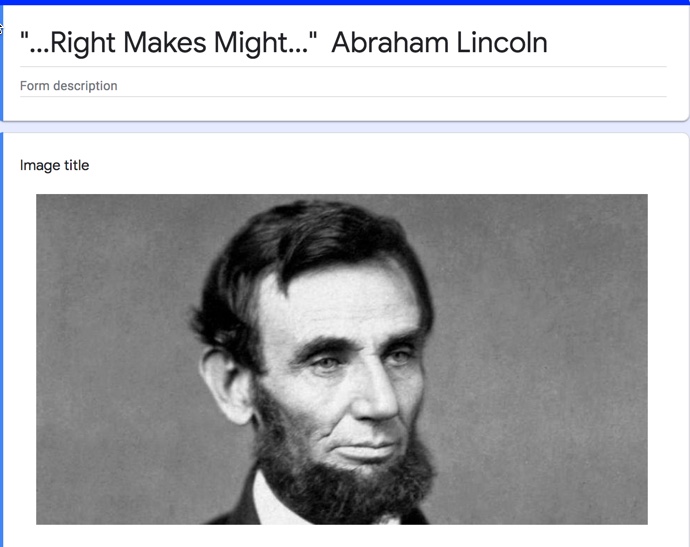Select the Abraham Lincoln portrait image
The width and height of the screenshot is (690, 547).
(x=341, y=359)
